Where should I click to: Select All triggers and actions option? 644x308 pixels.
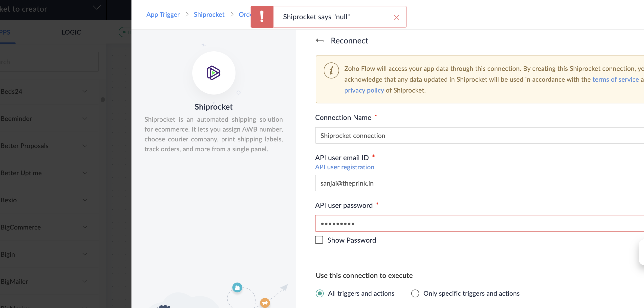pyautogui.click(x=320, y=293)
